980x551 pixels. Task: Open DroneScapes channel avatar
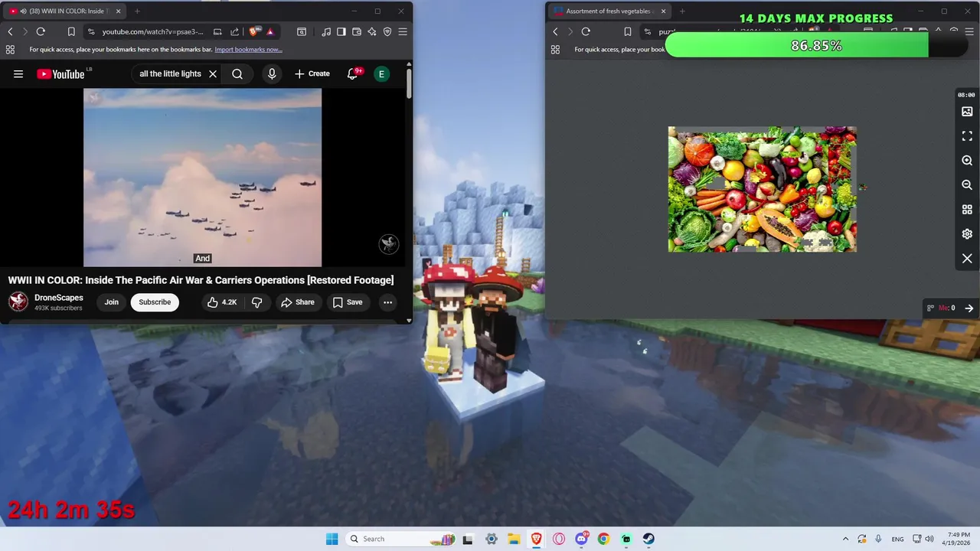(18, 302)
